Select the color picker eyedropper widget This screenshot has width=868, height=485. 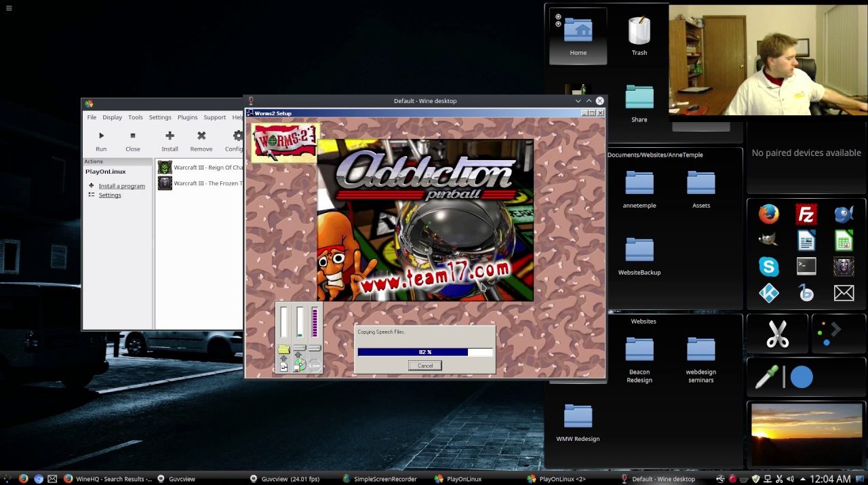[767, 377]
